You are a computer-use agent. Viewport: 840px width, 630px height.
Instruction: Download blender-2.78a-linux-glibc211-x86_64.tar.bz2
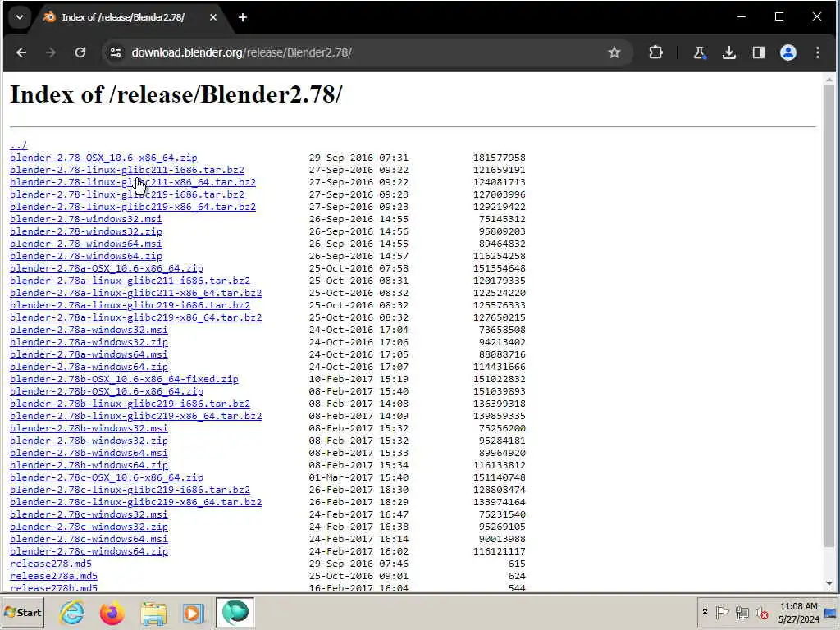click(x=136, y=293)
